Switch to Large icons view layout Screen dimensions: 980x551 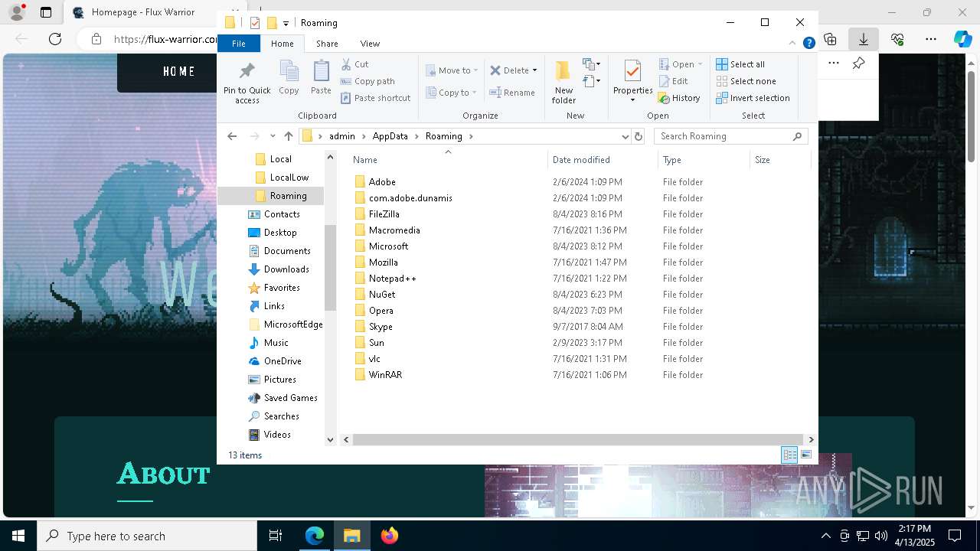(805, 455)
